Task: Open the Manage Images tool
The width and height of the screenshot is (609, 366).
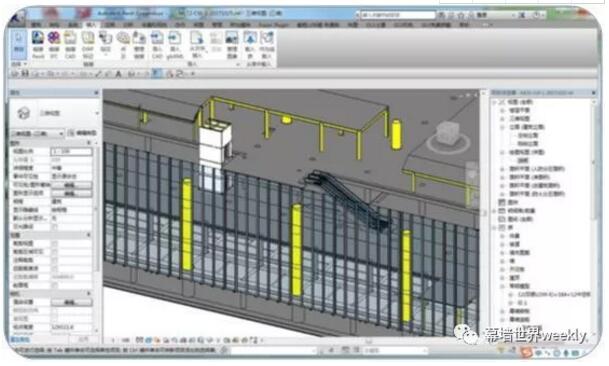Action: (x=231, y=44)
